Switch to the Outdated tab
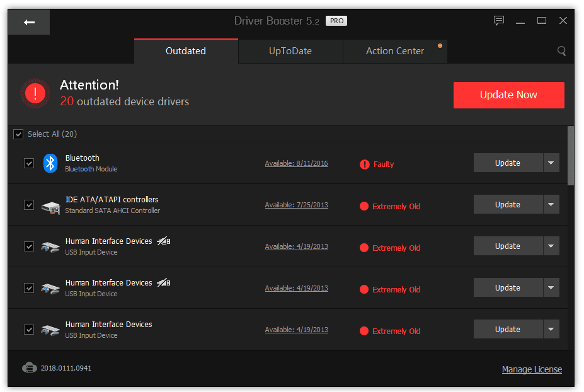This screenshot has height=392, width=584. click(x=186, y=51)
